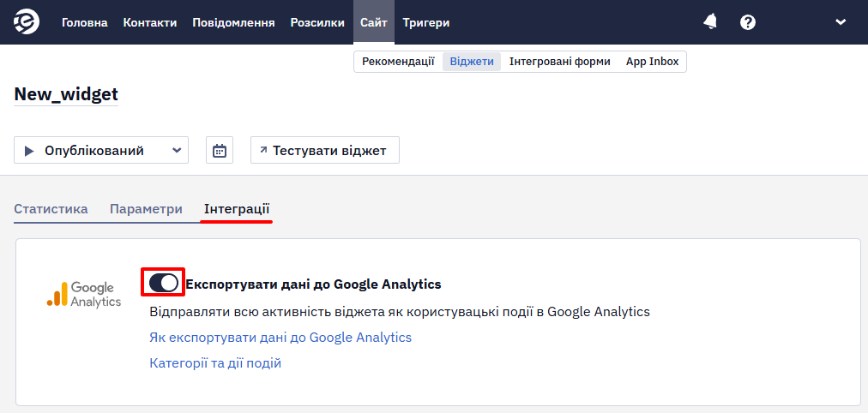This screenshot has width=868, height=413.
Task: Click the Google Analytics logo
Action: pos(84,294)
